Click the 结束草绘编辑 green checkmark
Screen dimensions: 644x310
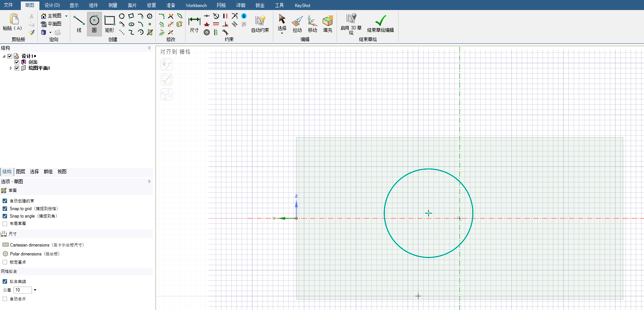[x=380, y=23]
